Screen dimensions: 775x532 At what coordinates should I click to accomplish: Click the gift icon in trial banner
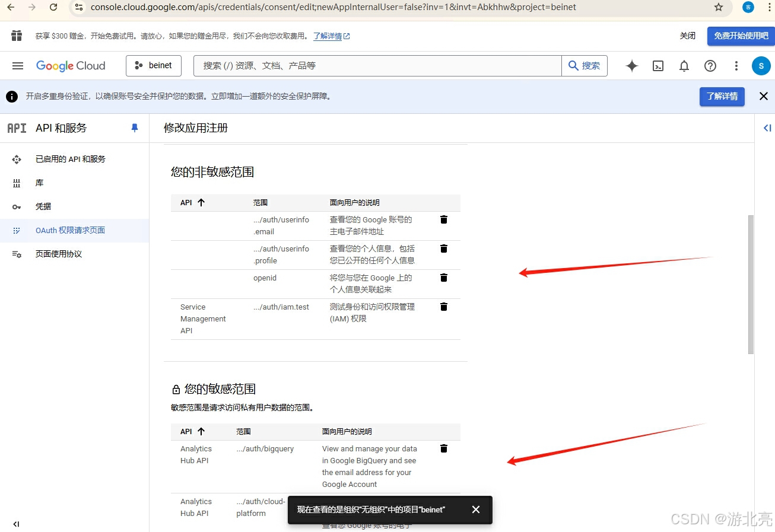coord(17,36)
